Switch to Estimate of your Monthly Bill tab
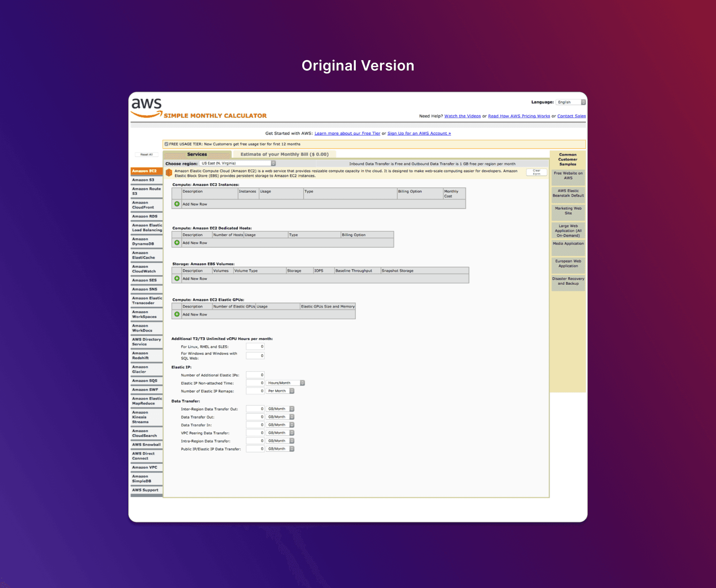This screenshot has width=716, height=588. [x=285, y=154]
